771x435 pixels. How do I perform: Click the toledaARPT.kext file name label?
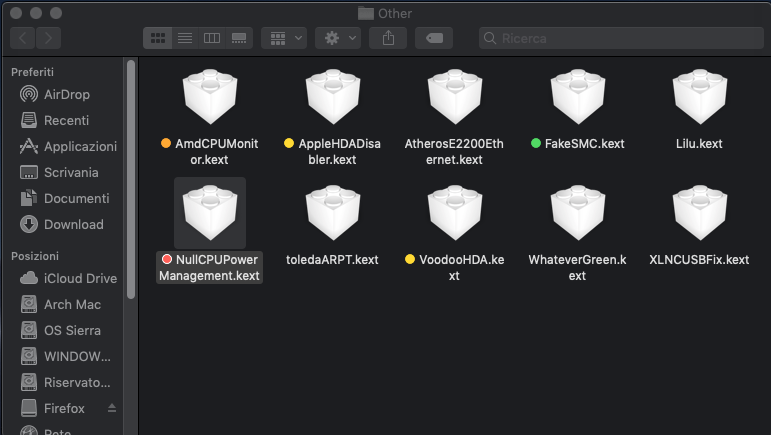(332, 260)
